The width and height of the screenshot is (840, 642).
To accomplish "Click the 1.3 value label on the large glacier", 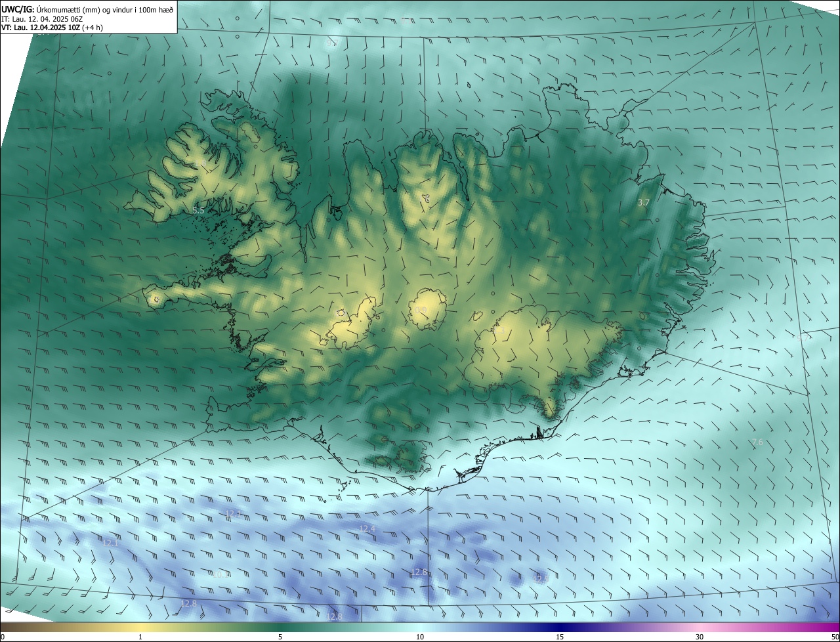I will [x=499, y=332].
